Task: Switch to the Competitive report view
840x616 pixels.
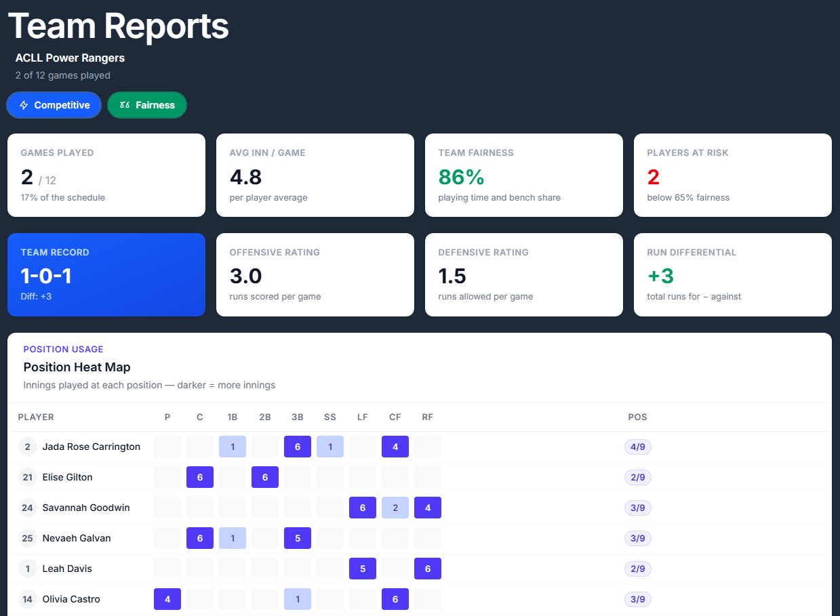Action: [54, 105]
